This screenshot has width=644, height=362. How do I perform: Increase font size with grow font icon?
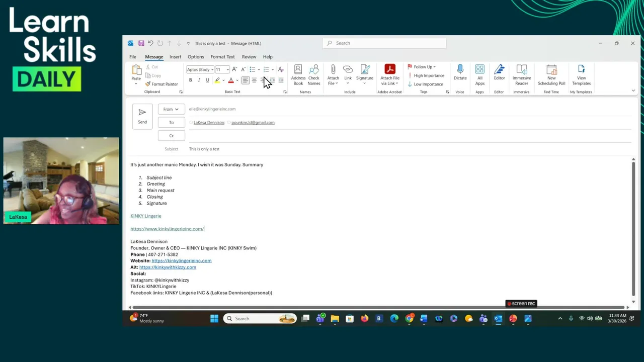[x=234, y=69]
